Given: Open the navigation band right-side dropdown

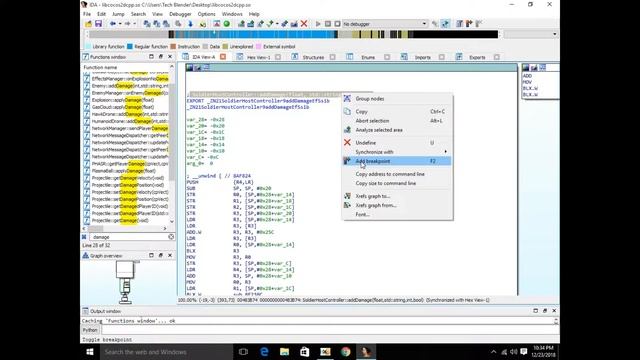Looking at the screenshot, I should click(554, 34).
